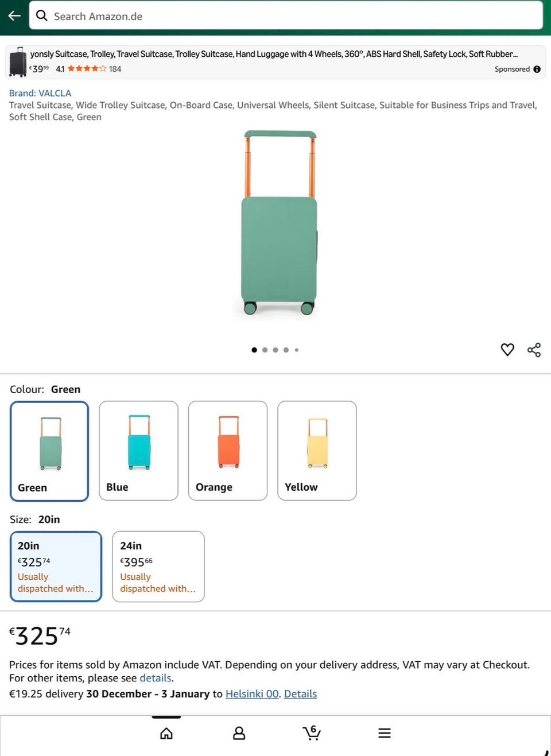551x756 pixels.
Task: Click the search magnifier icon
Action: pos(42,15)
